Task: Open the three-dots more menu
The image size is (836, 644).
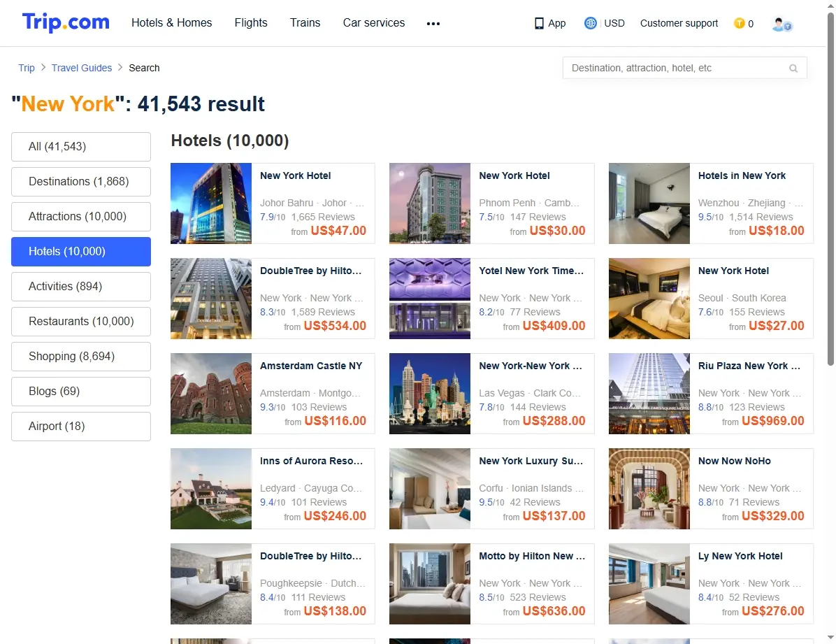Action: click(433, 24)
